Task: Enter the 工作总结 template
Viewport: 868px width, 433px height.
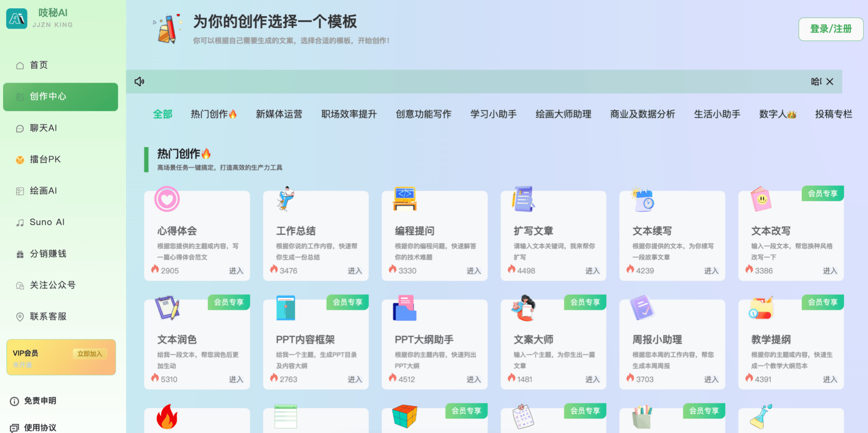Action: (x=355, y=271)
